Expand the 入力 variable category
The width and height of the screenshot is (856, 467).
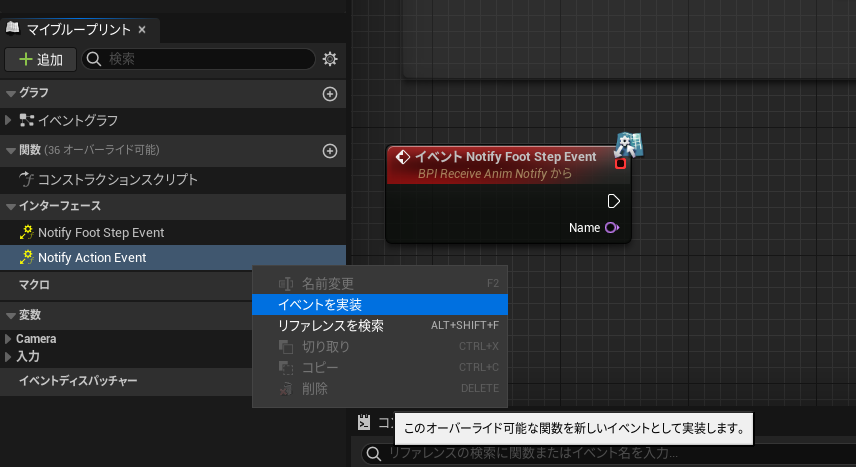[8, 357]
